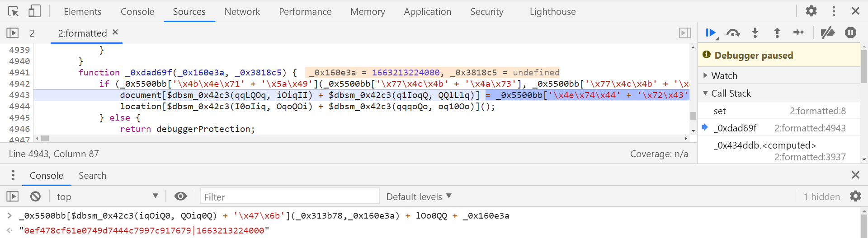Click the 'else' keyword line 4945
Screen dimensions: 868x238
[120, 117]
